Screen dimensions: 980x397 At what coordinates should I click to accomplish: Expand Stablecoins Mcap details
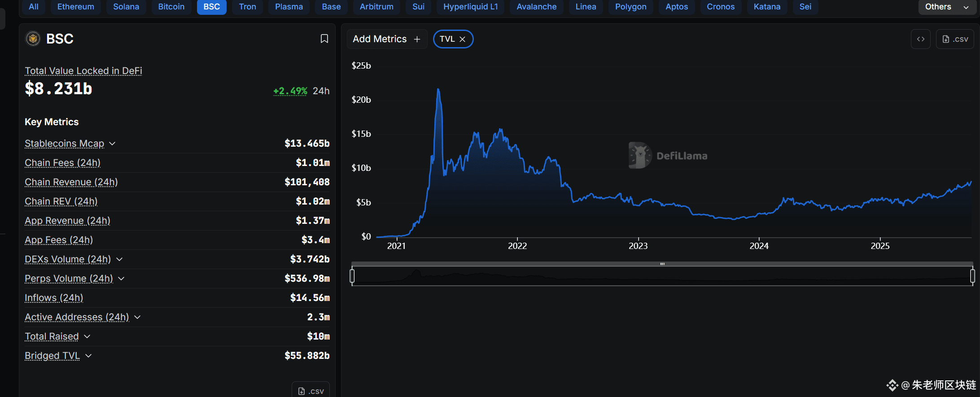(x=112, y=144)
